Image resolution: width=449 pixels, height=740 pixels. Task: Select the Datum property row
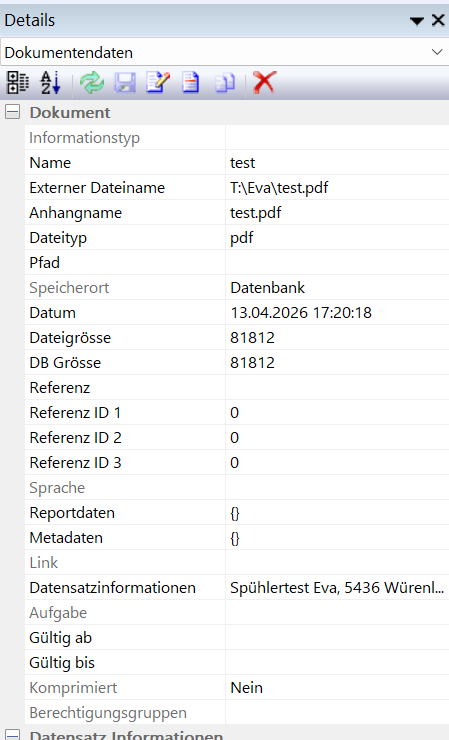237,313
